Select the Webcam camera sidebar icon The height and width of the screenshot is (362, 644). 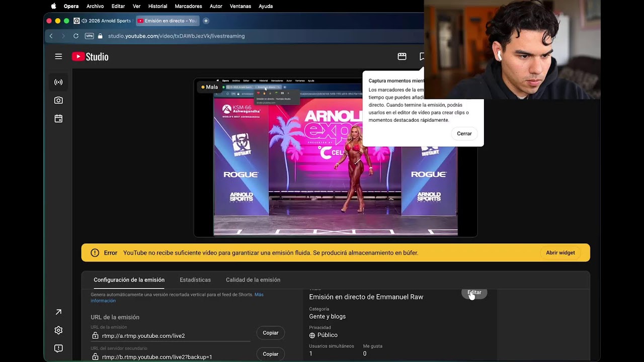(x=58, y=101)
